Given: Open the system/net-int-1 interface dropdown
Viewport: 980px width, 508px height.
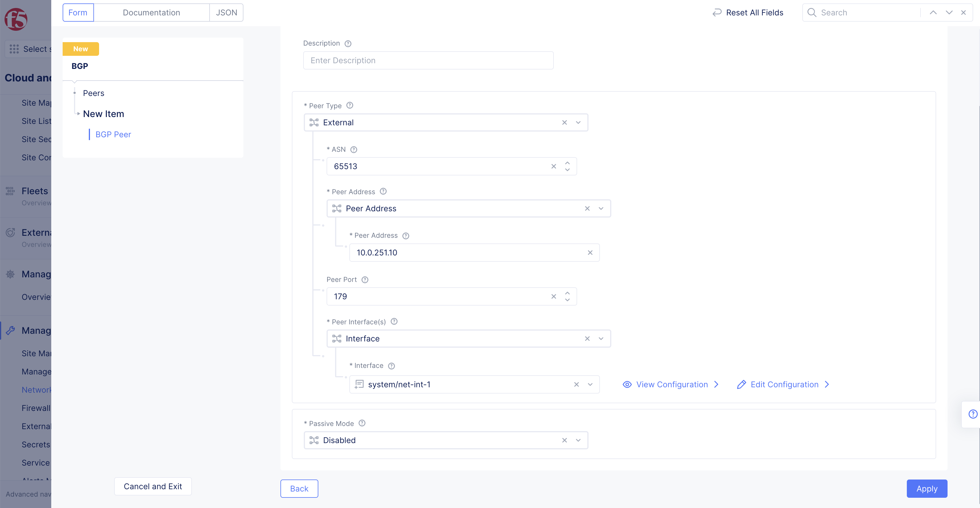Looking at the screenshot, I should pos(590,384).
